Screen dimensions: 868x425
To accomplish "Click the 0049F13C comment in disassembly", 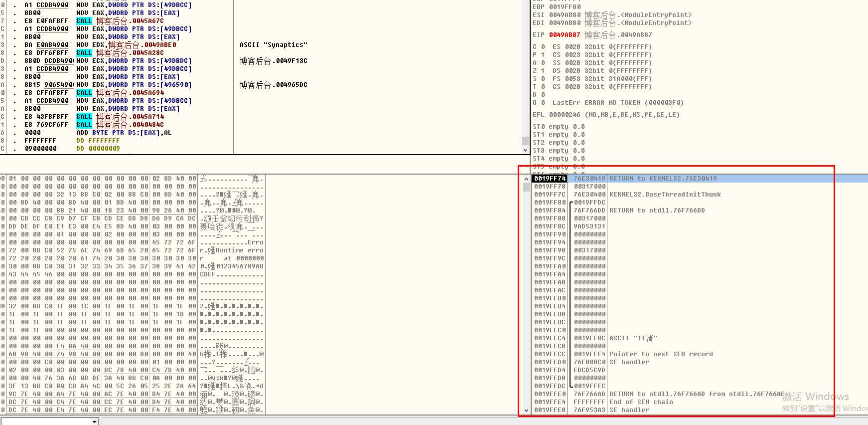I will pyautogui.click(x=274, y=61).
